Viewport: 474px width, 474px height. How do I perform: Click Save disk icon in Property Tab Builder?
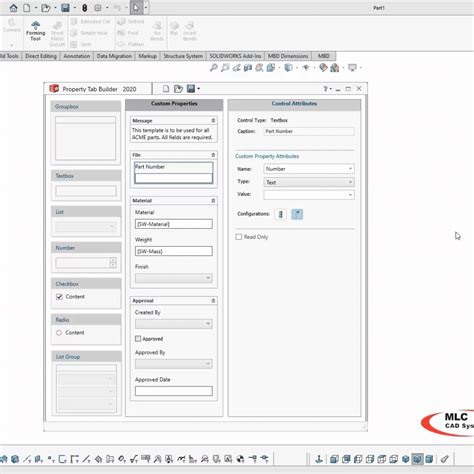coord(191,89)
